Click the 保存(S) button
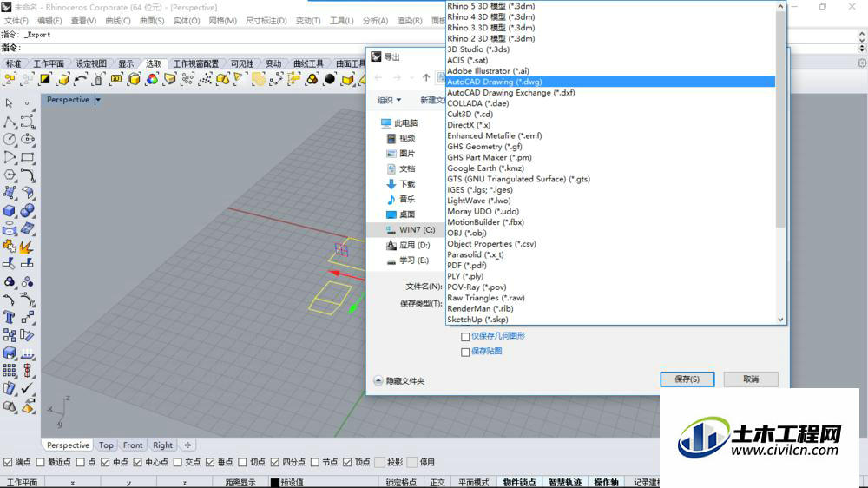 point(687,379)
